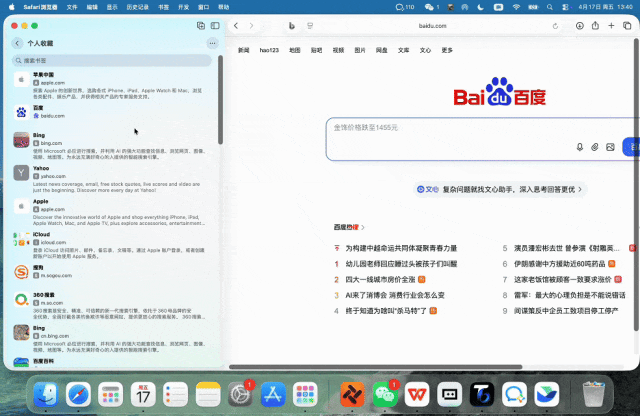Toggle the Safari sidebar visibility button

(215, 26)
